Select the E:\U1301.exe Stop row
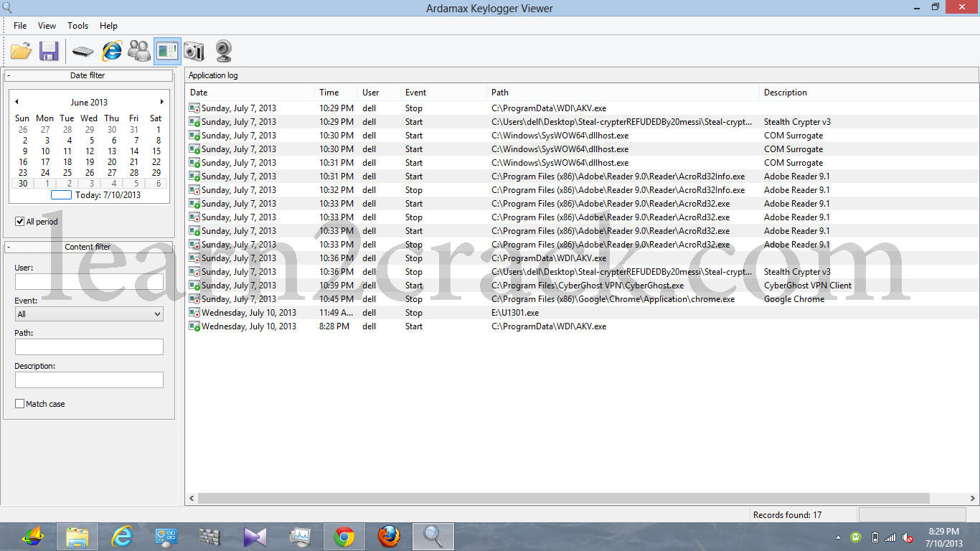The image size is (980, 551). coord(582,313)
